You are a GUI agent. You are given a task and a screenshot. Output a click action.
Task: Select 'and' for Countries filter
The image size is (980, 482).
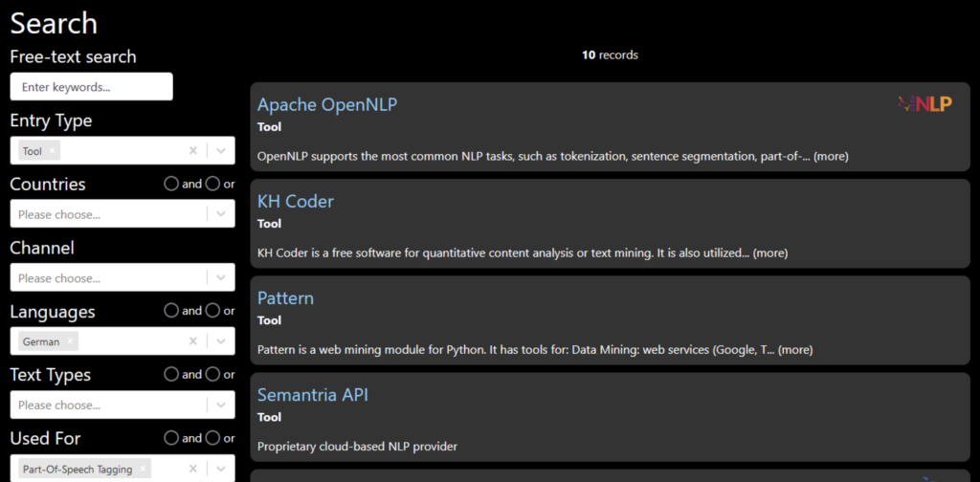[x=171, y=184]
